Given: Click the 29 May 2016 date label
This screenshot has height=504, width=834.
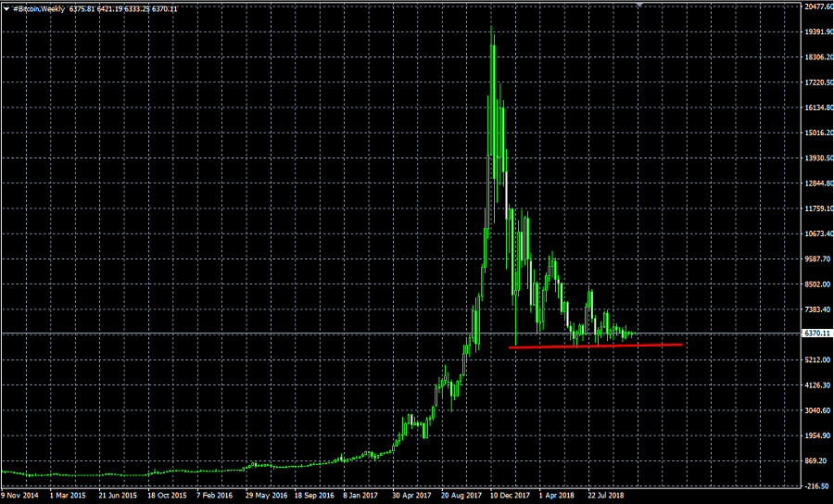Looking at the screenshot, I should [x=266, y=496].
